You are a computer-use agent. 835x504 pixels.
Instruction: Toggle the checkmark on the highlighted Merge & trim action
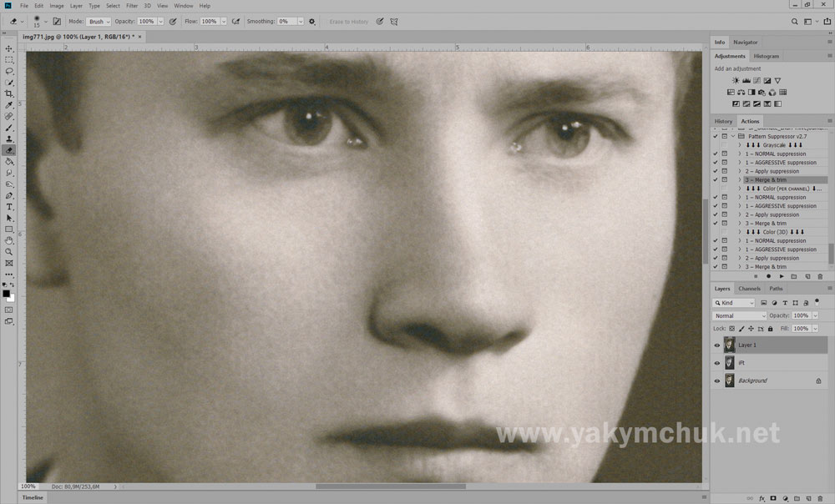716,180
